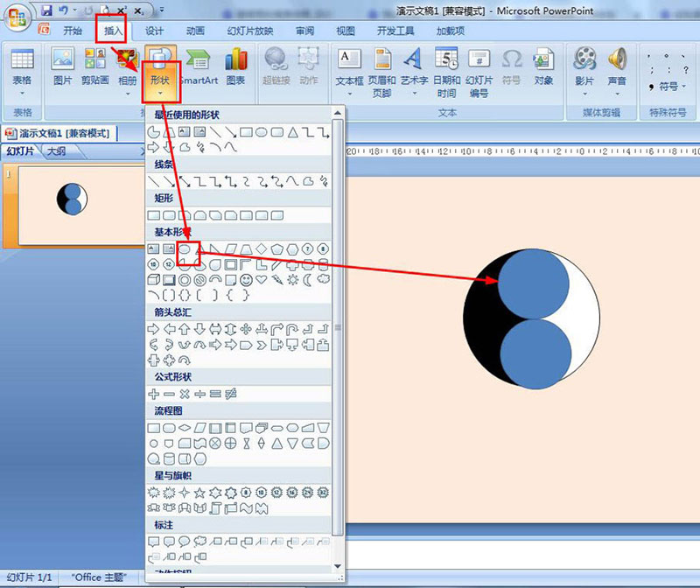Click the SmartArt icon

[x=199, y=66]
